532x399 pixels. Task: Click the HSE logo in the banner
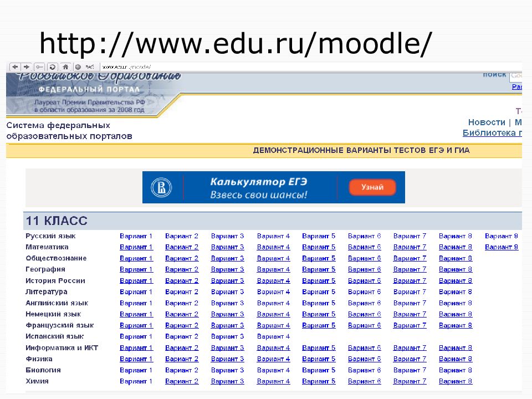(163, 187)
